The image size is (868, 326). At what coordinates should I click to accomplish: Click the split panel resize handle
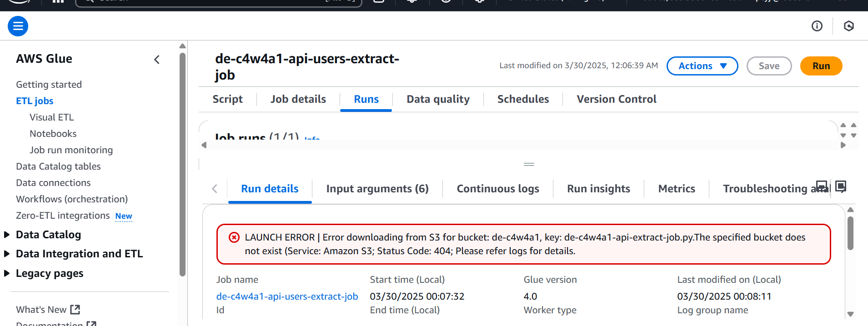pyautogui.click(x=529, y=165)
